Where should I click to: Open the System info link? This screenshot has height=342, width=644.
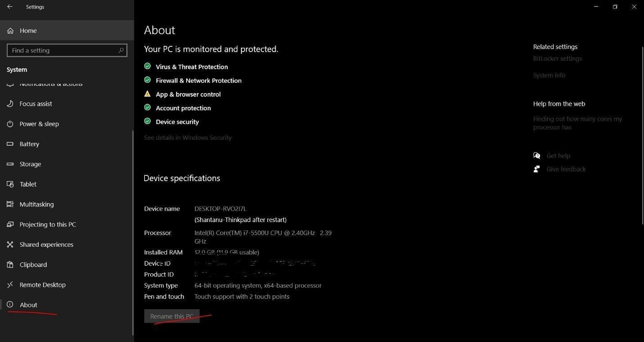[549, 75]
